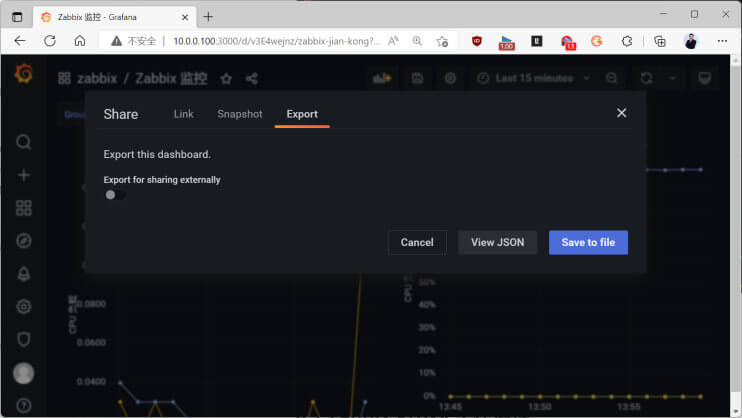
Task: Switch to the Link tab
Action: (x=183, y=114)
